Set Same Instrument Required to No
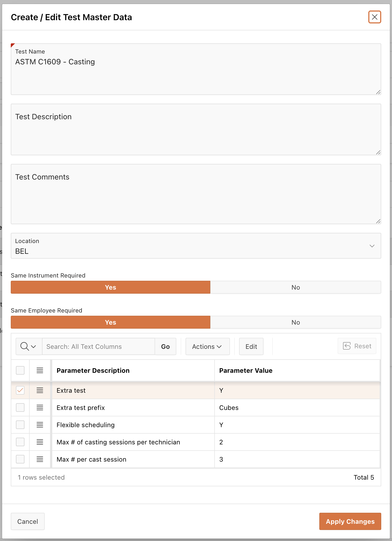The width and height of the screenshot is (392, 541). point(295,287)
